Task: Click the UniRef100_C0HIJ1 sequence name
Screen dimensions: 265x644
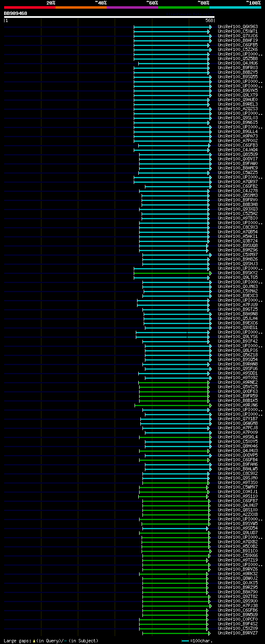Action: (x=238, y=492)
